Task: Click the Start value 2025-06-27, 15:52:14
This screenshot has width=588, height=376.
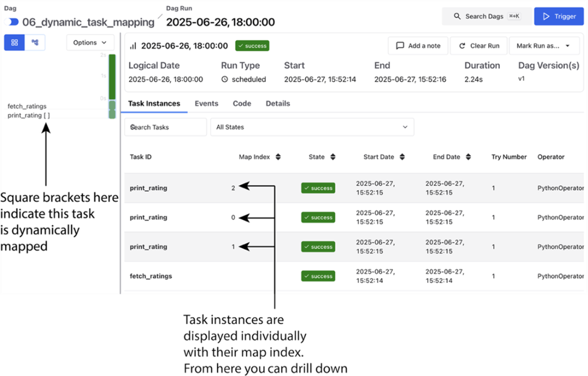Action: point(320,80)
